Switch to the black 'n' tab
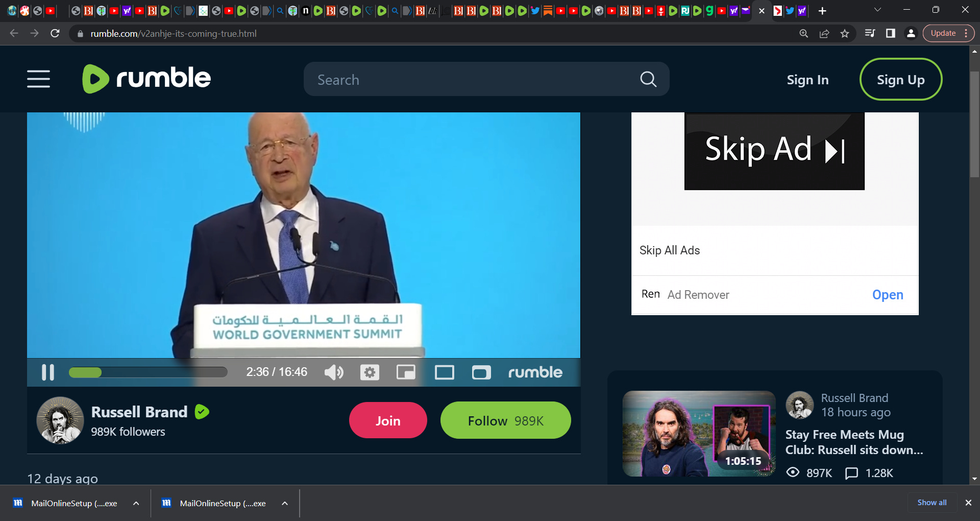Image resolution: width=980 pixels, height=521 pixels. click(305, 11)
